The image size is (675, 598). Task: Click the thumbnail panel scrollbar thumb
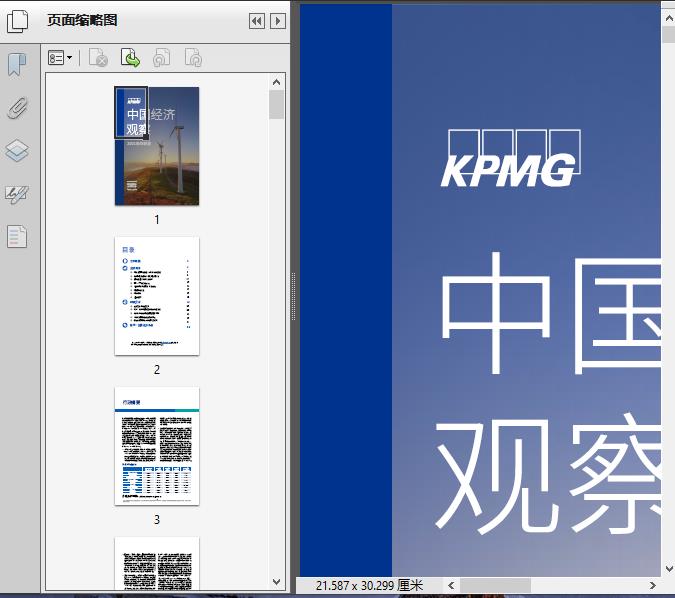tap(276, 104)
